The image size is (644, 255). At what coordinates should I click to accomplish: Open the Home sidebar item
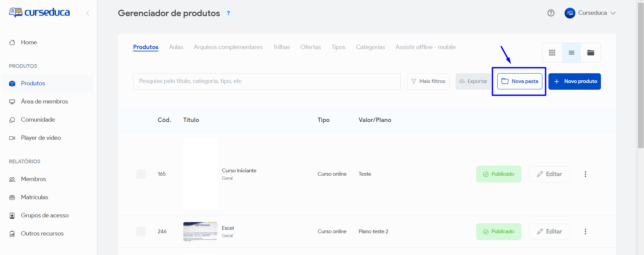(29, 42)
